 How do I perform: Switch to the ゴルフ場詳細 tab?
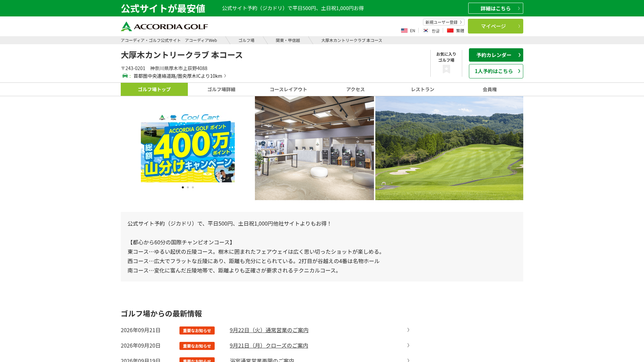(x=221, y=89)
